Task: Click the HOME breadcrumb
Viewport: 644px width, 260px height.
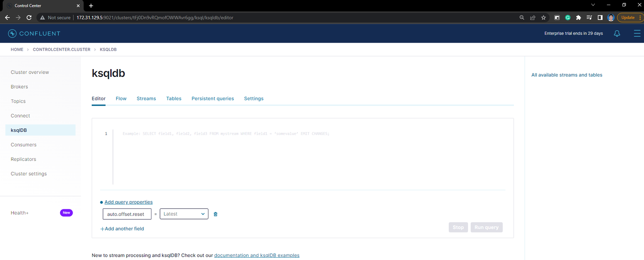Action: [17, 50]
